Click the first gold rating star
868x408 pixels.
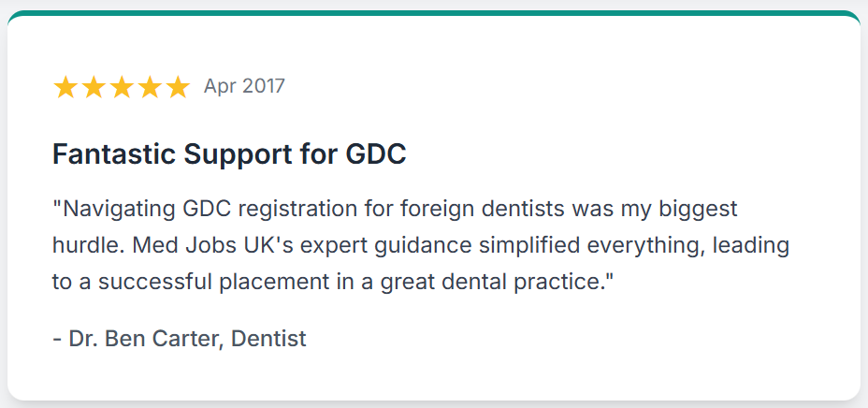click(x=65, y=88)
